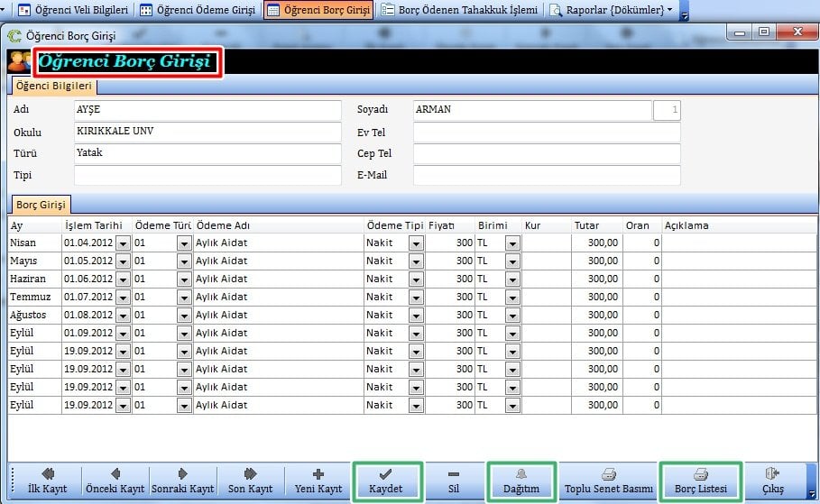Expand Ödeme Türü dropdown in Temmuz row
The height and width of the screenshot is (504, 820).
(x=184, y=298)
